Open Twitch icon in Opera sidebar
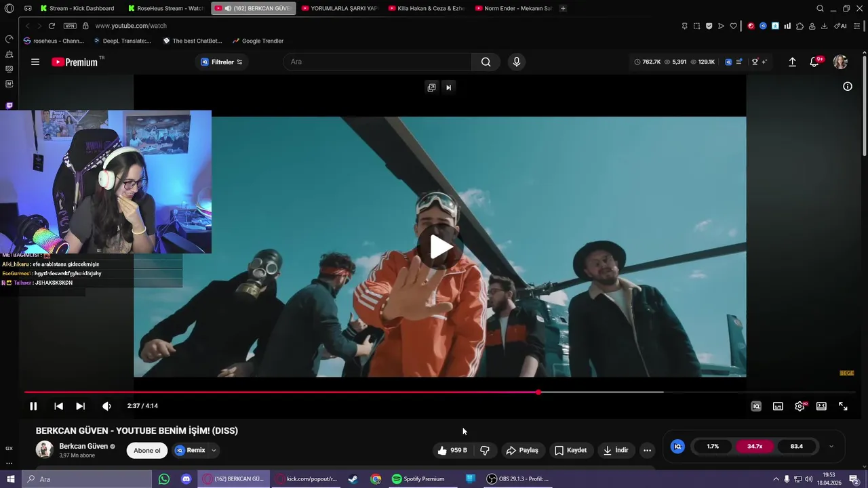Screen dimensions: 868x488 (x=9, y=106)
